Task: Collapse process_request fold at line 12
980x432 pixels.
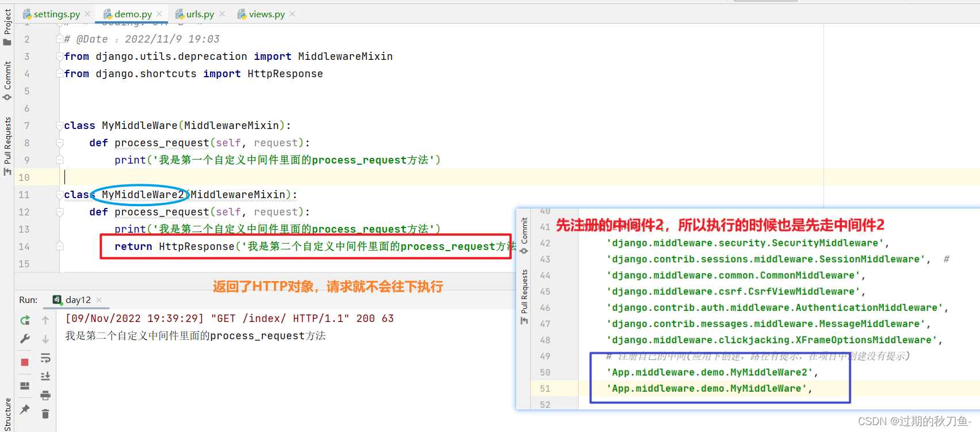Action: pos(59,212)
